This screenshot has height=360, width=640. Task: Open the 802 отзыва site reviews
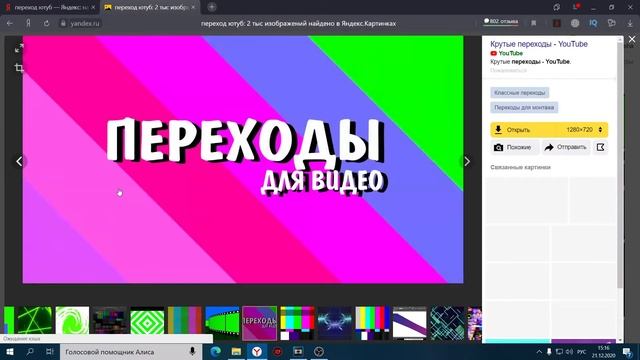501,21
